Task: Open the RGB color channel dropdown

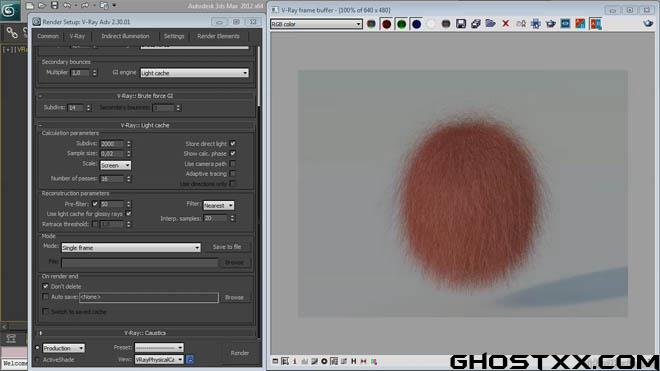Action: point(316,24)
